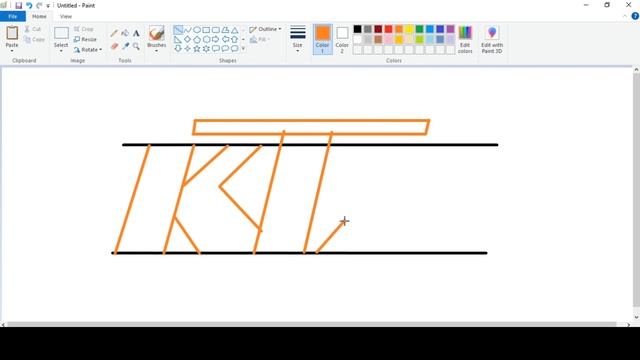Open Paint Help question mark icon
The height and width of the screenshot is (360, 640).
(635, 16)
